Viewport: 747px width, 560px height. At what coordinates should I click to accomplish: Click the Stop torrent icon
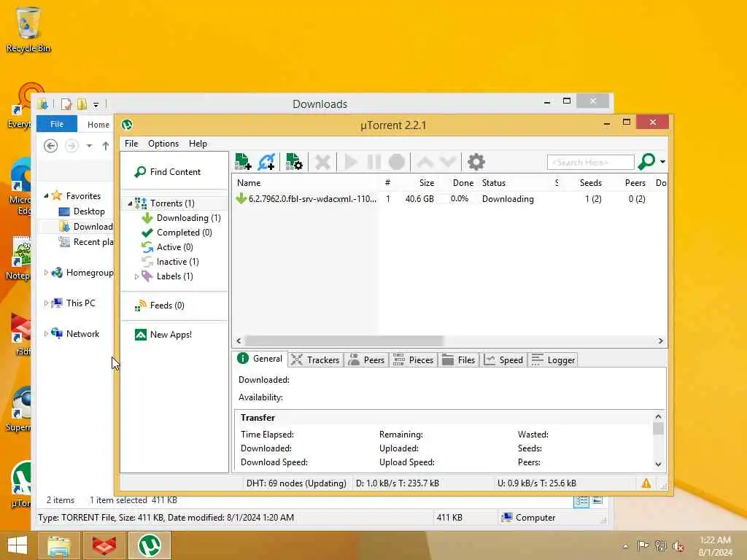(x=397, y=162)
